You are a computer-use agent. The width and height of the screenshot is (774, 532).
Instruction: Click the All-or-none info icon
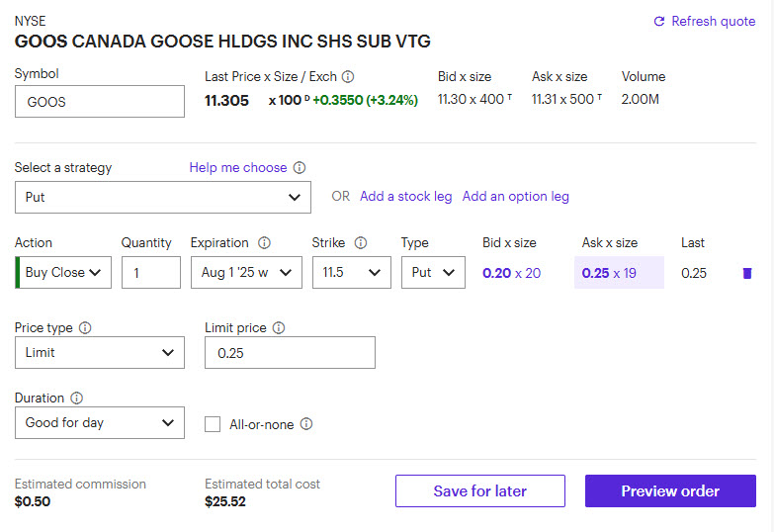coord(306,424)
